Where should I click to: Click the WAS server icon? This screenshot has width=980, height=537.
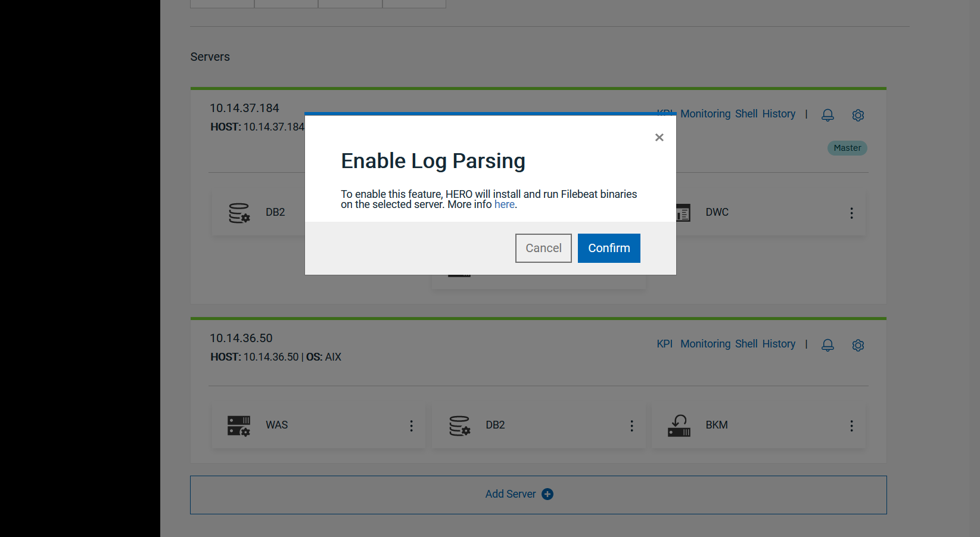pos(239,426)
